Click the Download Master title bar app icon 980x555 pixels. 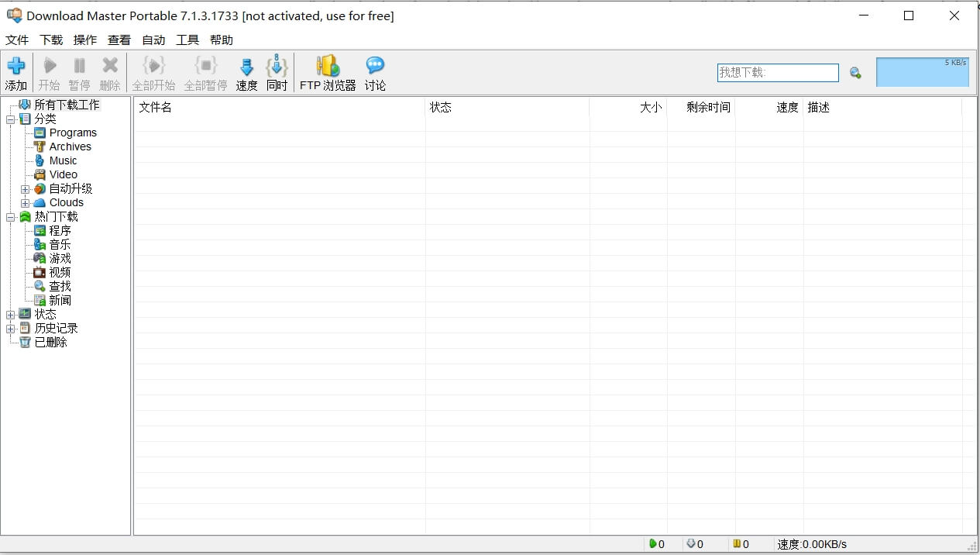click(x=14, y=16)
